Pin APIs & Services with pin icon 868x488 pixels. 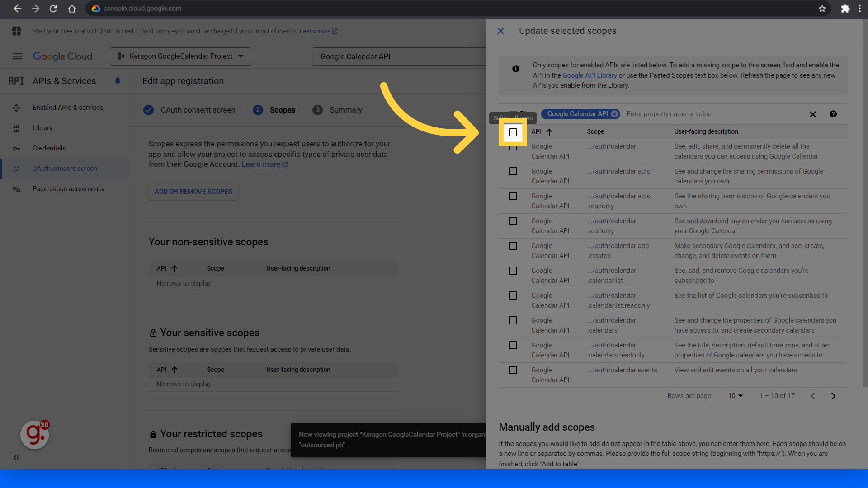[x=118, y=81]
